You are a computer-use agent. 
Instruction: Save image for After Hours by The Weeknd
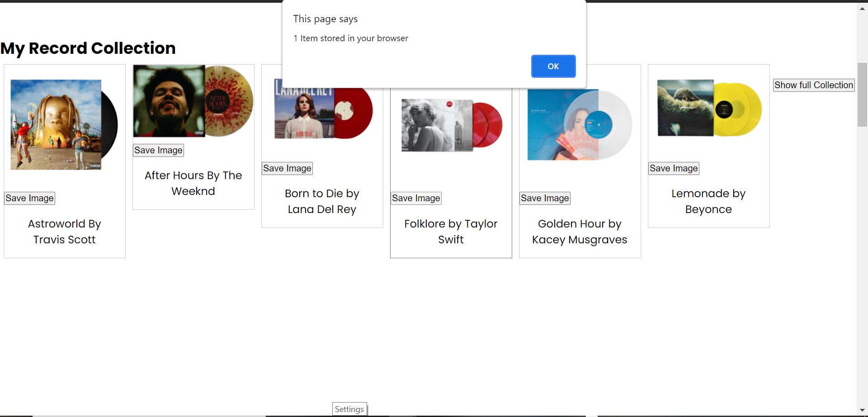(x=158, y=150)
